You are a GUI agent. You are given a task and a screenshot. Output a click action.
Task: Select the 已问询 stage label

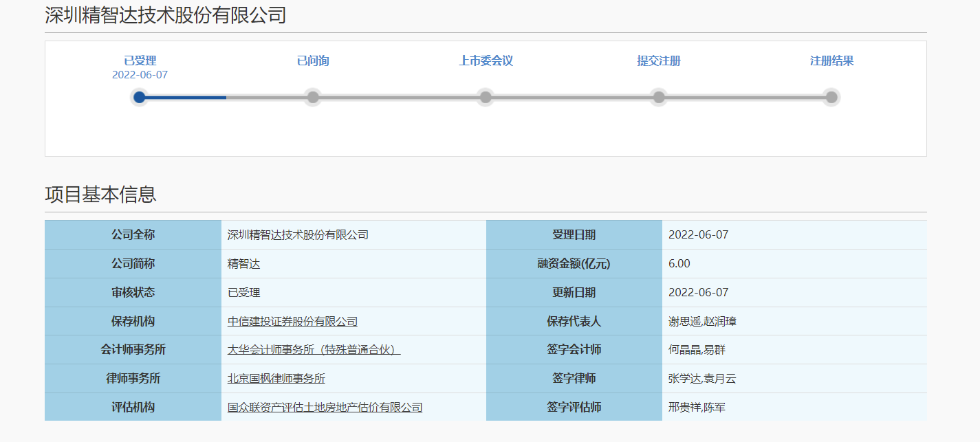click(313, 60)
